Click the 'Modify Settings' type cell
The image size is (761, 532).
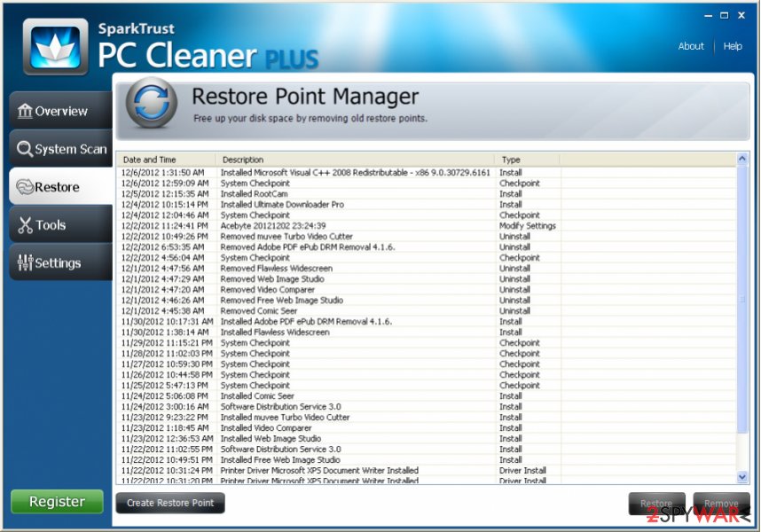[x=528, y=225]
